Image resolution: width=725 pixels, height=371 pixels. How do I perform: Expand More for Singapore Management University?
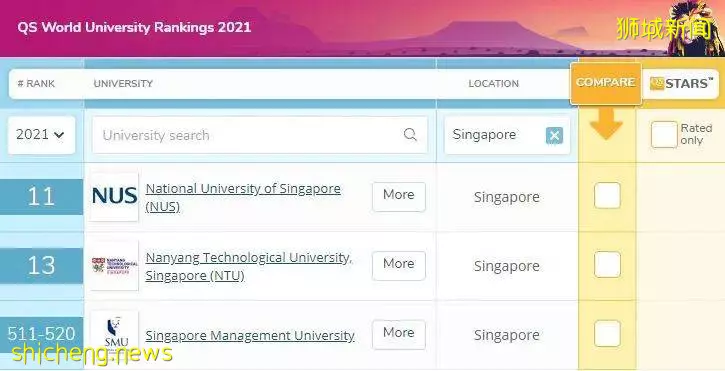click(399, 334)
